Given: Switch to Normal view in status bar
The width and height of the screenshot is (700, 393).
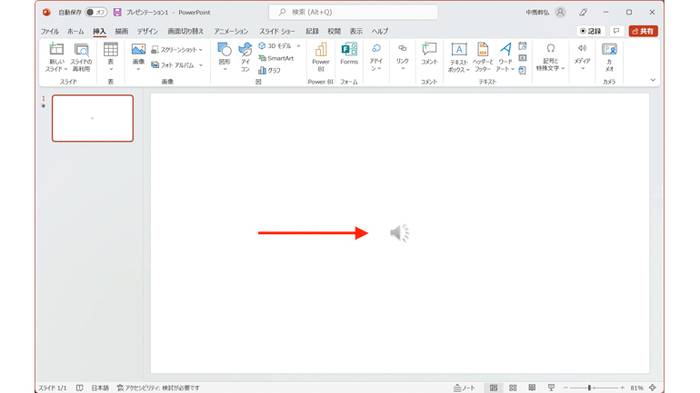Looking at the screenshot, I should point(493,388).
